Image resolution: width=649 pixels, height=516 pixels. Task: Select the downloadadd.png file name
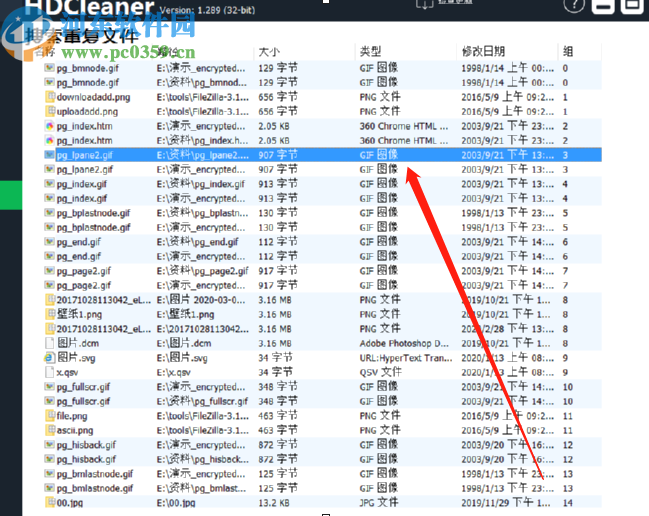pyautogui.click(x=93, y=97)
